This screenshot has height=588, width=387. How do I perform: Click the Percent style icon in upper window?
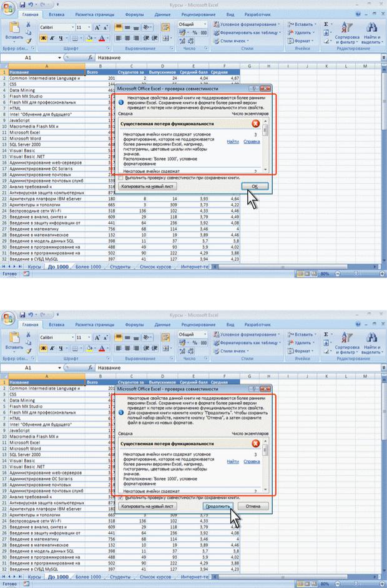[195, 32]
